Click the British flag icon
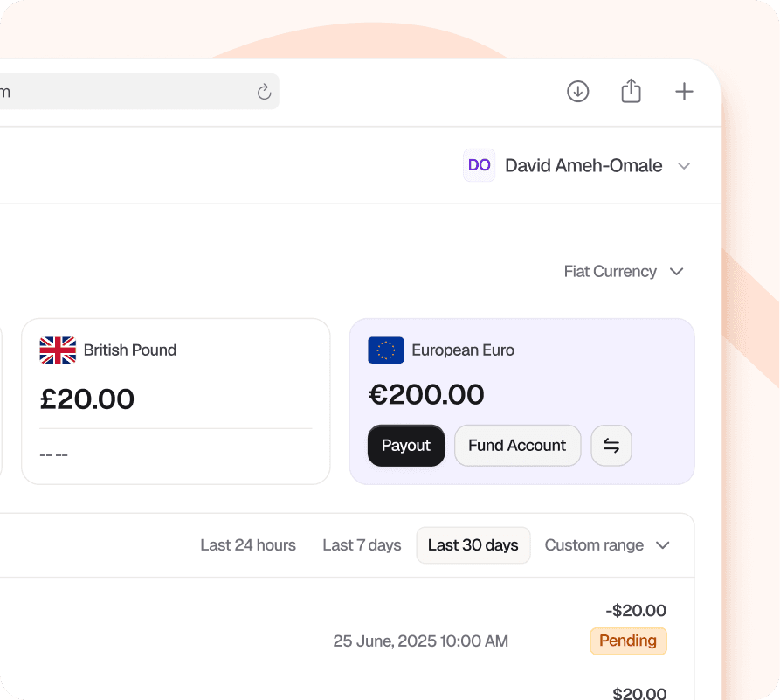 point(58,350)
